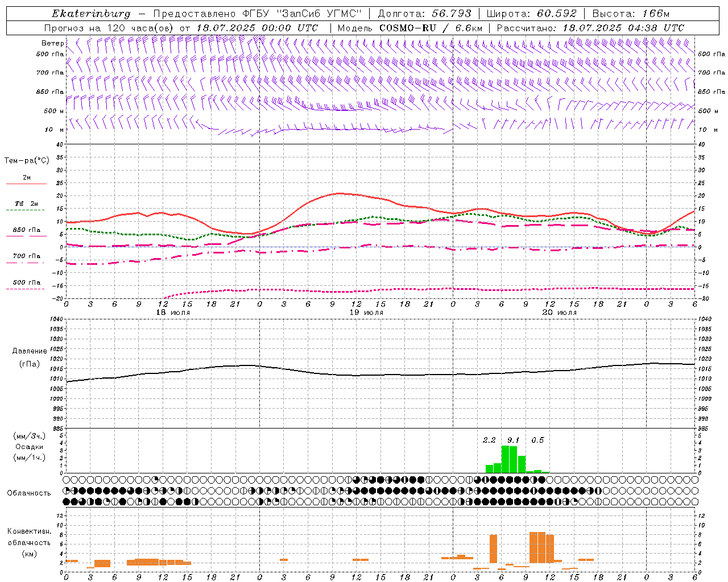Image resolution: width=728 pixels, height=582 pixels.
Task: Click the dashed line under "Td 2м" legend
Action: click(x=26, y=210)
